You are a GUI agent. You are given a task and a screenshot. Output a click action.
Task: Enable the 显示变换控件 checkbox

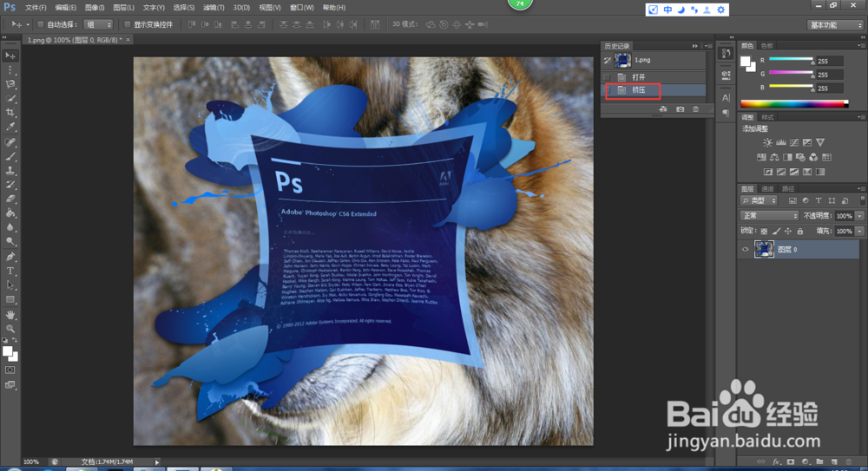coord(128,24)
